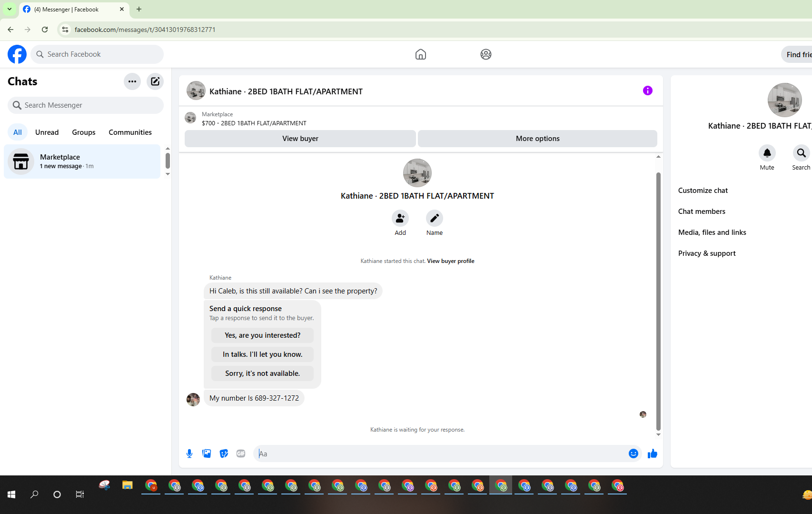812x514 pixels.
Task: Select the Communities chats tab
Action: pos(130,132)
